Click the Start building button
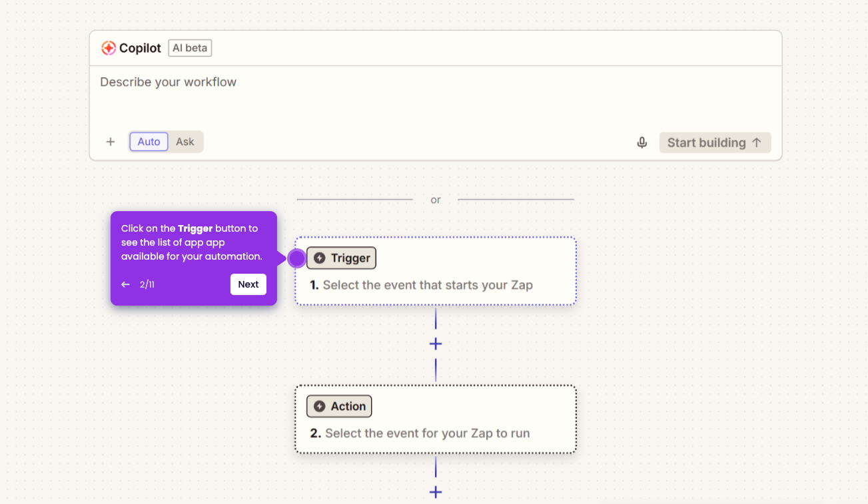Screen dimensions: 868x504 click(x=715, y=142)
